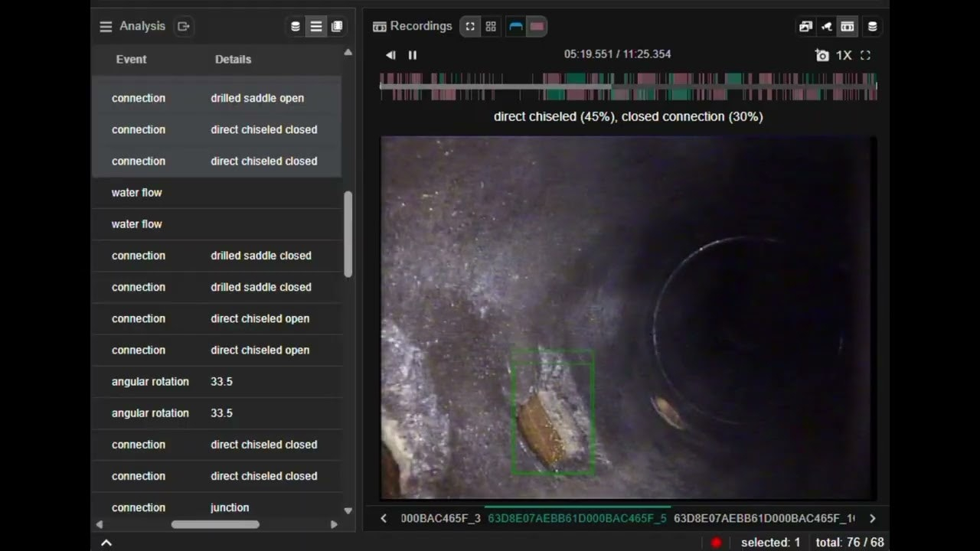This screenshot has width=980, height=551.
Task: Toggle the list view in Analysis panel
Action: (316, 27)
